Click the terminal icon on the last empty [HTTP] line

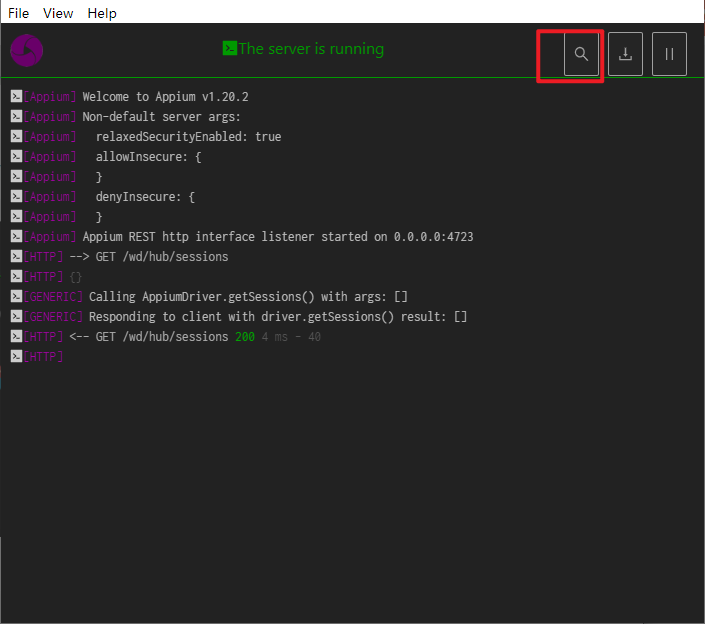pyautogui.click(x=17, y=357)
